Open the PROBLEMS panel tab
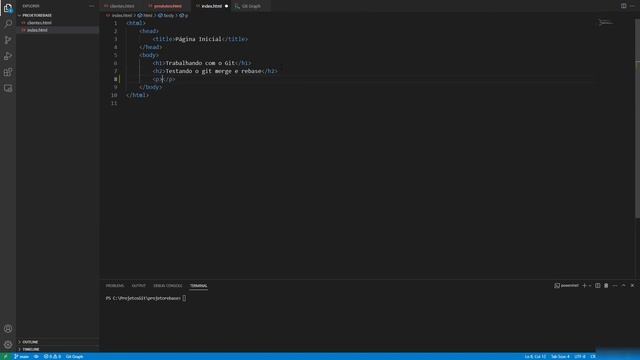 point(115,286)
